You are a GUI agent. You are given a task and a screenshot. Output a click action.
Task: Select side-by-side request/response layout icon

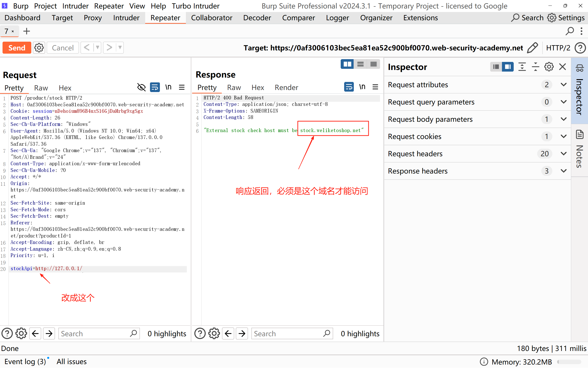pyautogui.click(x=347, y=64)
